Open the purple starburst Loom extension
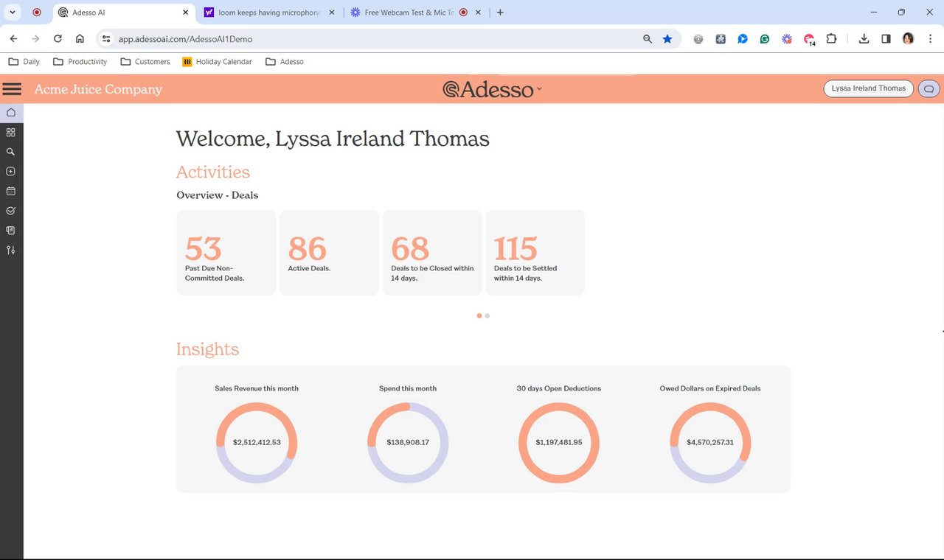 tap(787, 38)
